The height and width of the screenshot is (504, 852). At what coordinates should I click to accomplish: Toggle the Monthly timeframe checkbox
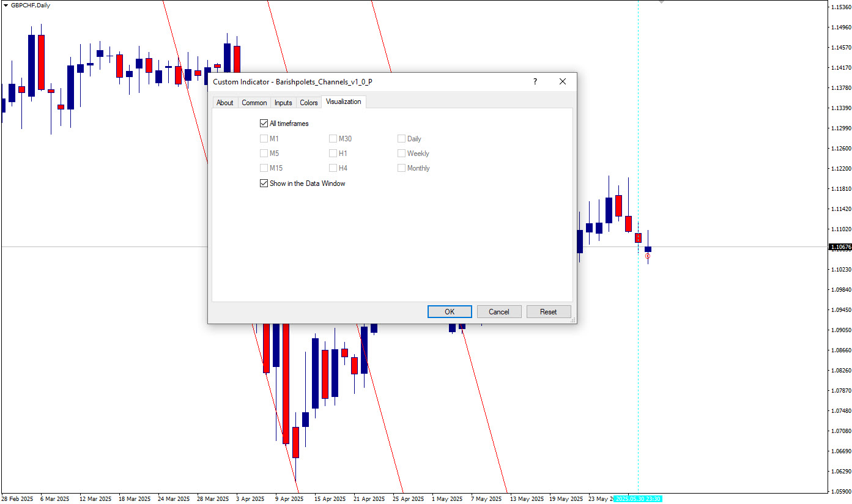pyautogui.click(x=401, y=168)
